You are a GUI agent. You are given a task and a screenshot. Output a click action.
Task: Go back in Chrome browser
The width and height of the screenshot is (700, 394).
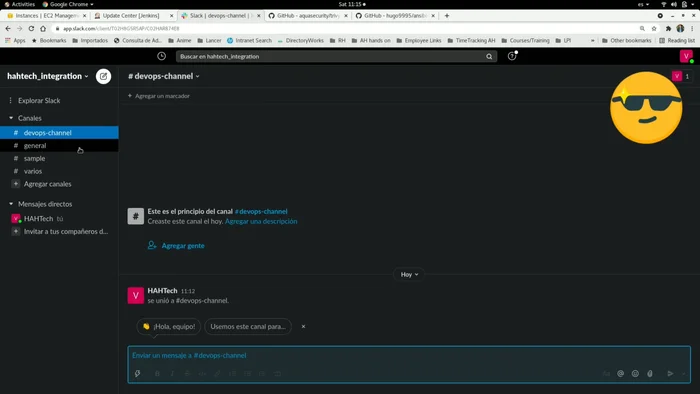coord(8,28)
